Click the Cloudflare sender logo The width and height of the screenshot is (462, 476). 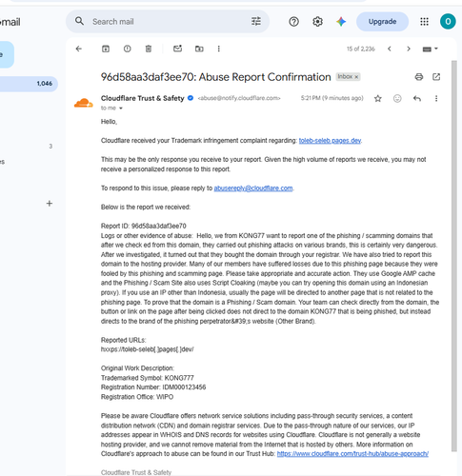click(83, 103)
